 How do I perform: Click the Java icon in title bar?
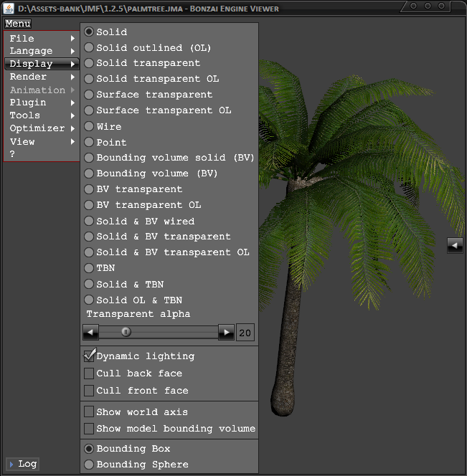(9, 8)
